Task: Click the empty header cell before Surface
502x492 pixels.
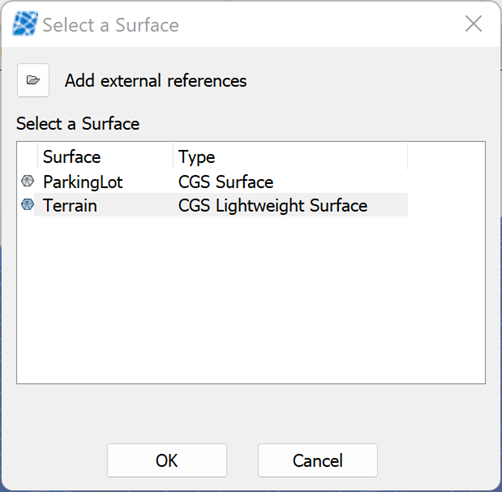Action: click(x=27, y=157)
